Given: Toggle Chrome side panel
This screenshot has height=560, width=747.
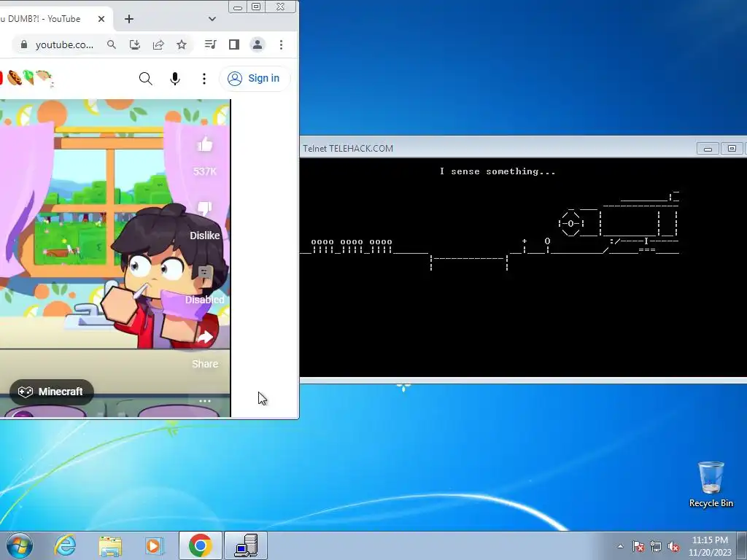Looking at the screenshot, I should [x=234, y=44].
